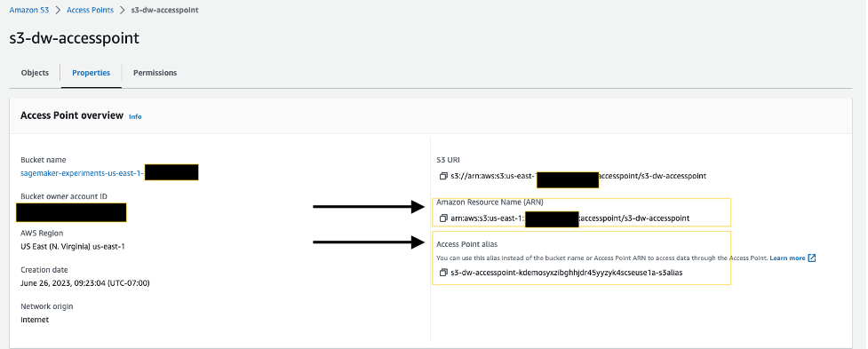Select the S3 URI value text
868x349 pixels.
[578, 176]
